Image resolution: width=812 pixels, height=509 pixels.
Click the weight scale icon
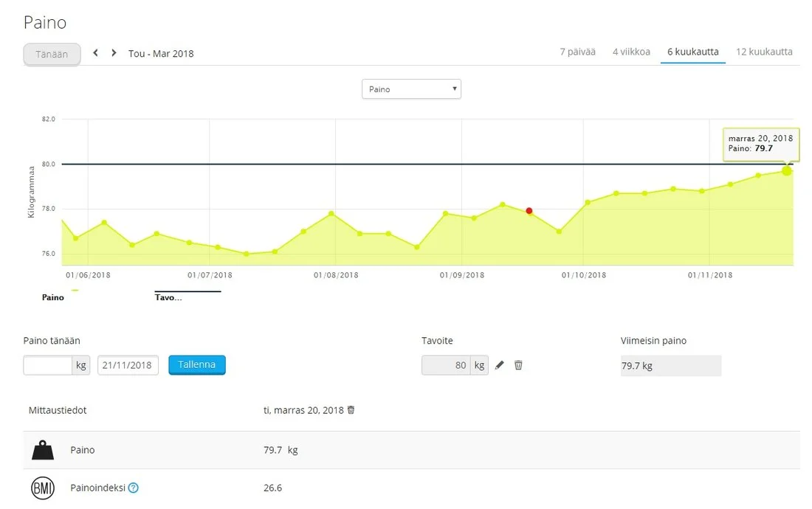[x=43, y=450]
